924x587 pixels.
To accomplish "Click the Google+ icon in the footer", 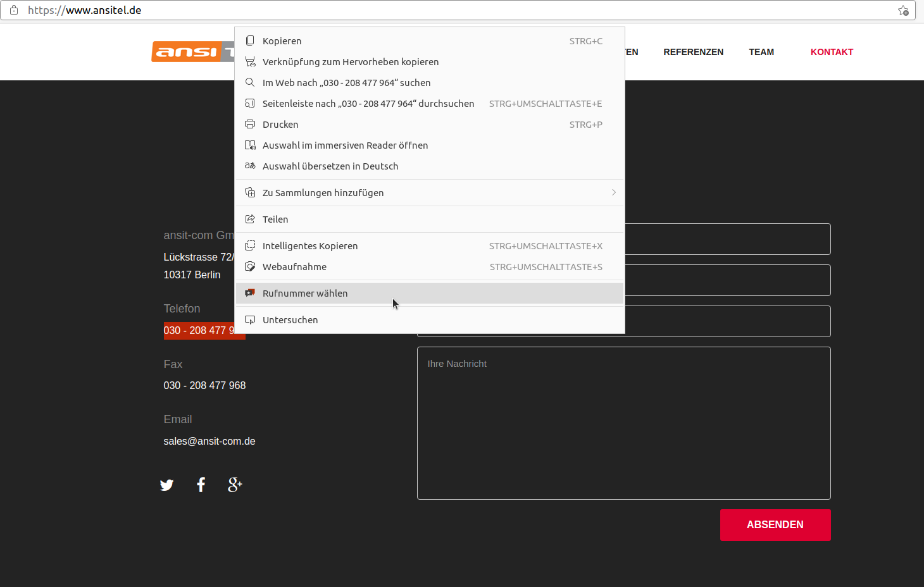I will (235, 485).
